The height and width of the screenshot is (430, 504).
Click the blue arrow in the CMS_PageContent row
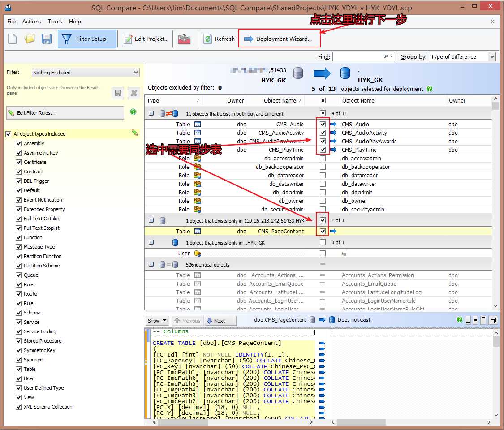(x=333, y=231)
